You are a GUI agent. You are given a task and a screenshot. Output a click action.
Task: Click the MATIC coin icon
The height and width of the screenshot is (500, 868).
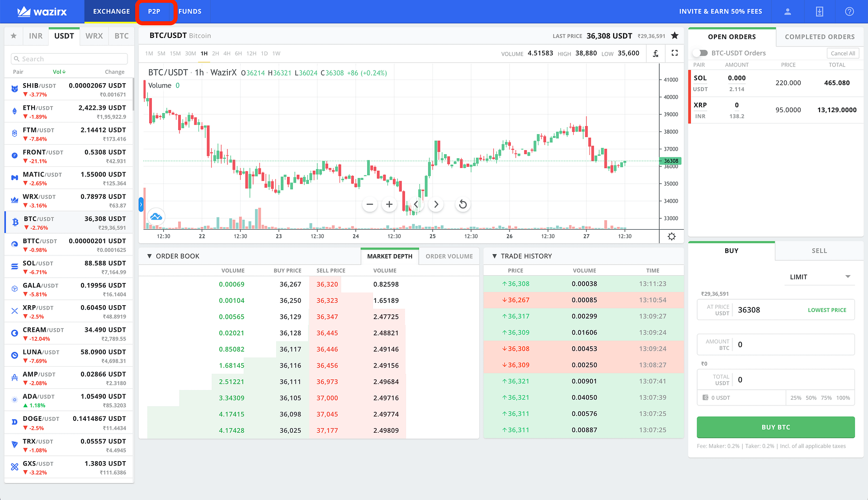click(x=14, y=178)
